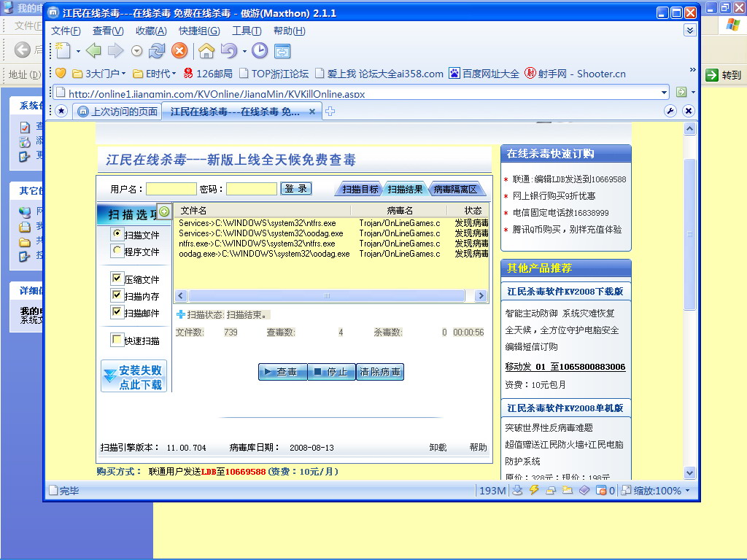Go to the home page icon
The image size is (747, 560).
pos(206,50)
